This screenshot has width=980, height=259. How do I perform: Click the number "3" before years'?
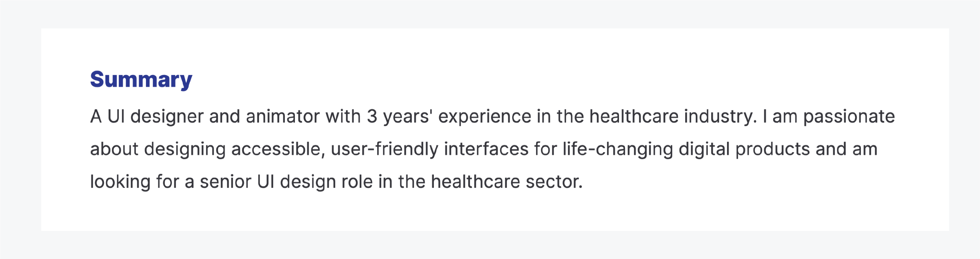point(372,116)
